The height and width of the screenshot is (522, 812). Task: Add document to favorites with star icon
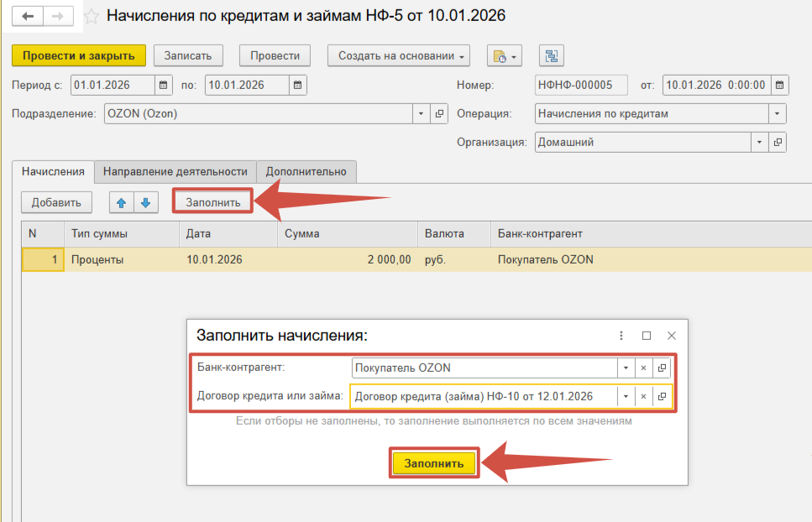(92, 17)
